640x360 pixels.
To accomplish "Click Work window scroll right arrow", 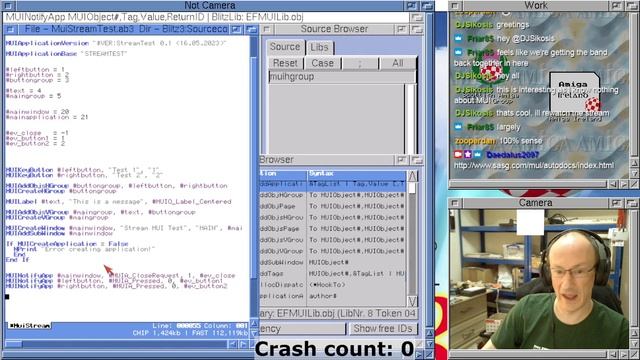I will [624, 184].
